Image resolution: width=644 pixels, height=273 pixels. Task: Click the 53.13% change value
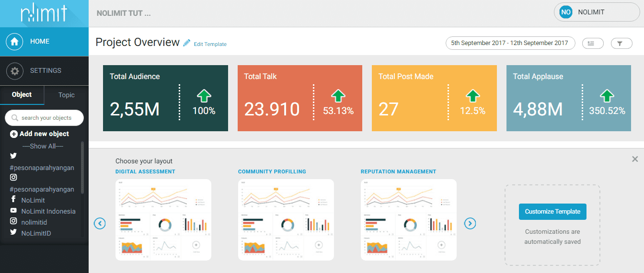click(x=338, y=111)
